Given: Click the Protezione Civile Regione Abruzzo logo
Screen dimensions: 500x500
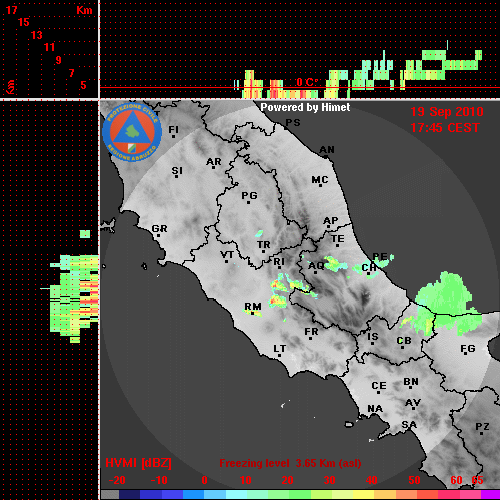Looking at the screenshot, I should click(132, 132).
